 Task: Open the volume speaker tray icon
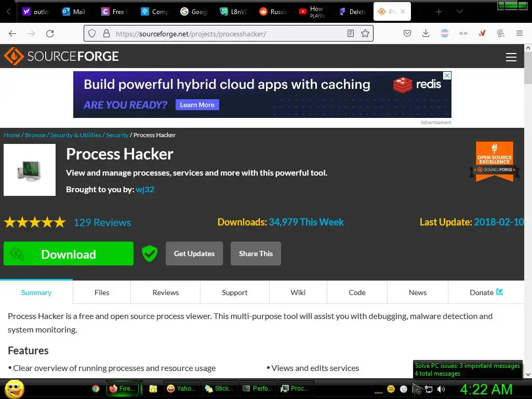pyautogui.click(x=441, y=389)
